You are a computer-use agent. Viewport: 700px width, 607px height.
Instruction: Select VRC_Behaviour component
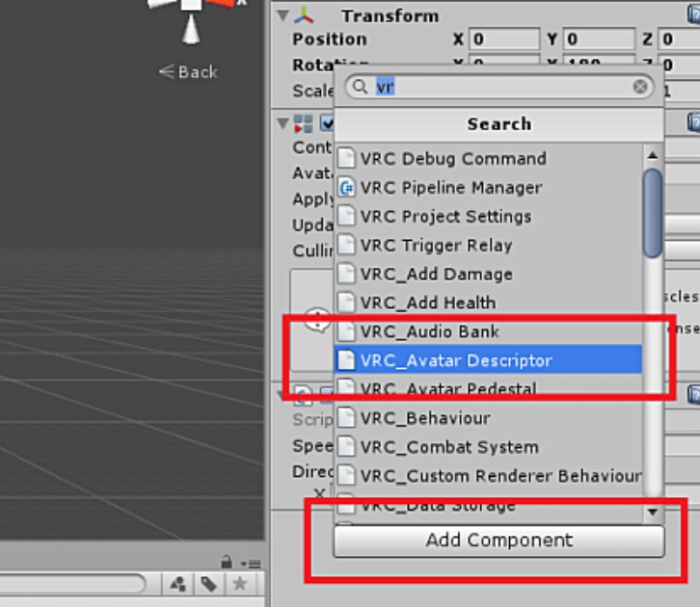[489, 418]
